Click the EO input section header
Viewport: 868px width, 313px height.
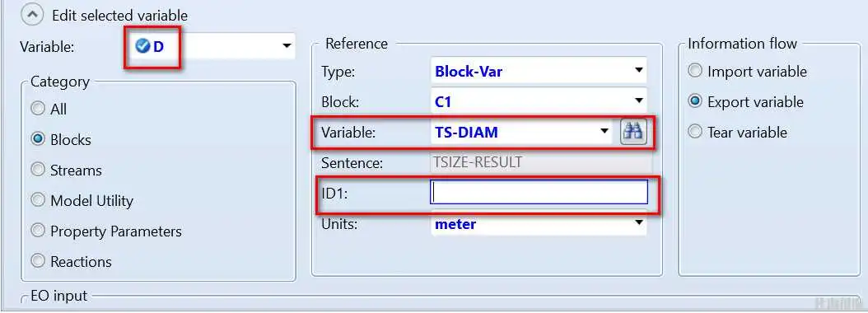coord(58,296)
